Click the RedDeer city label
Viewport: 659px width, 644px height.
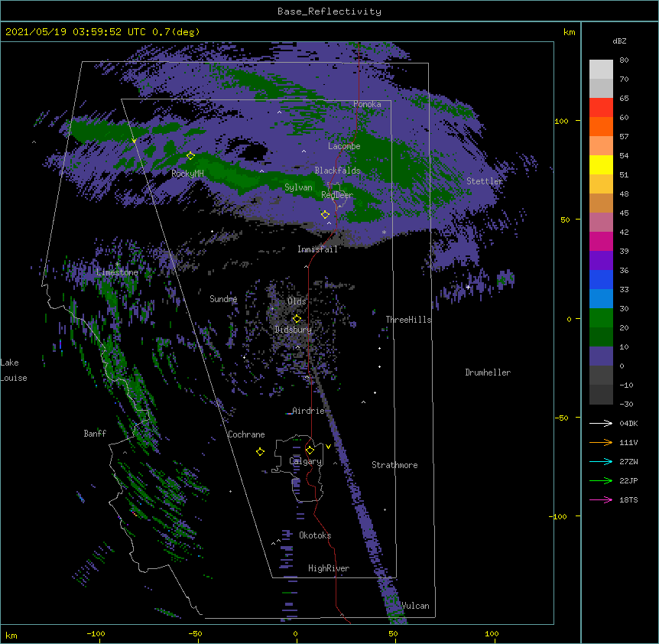337,195
